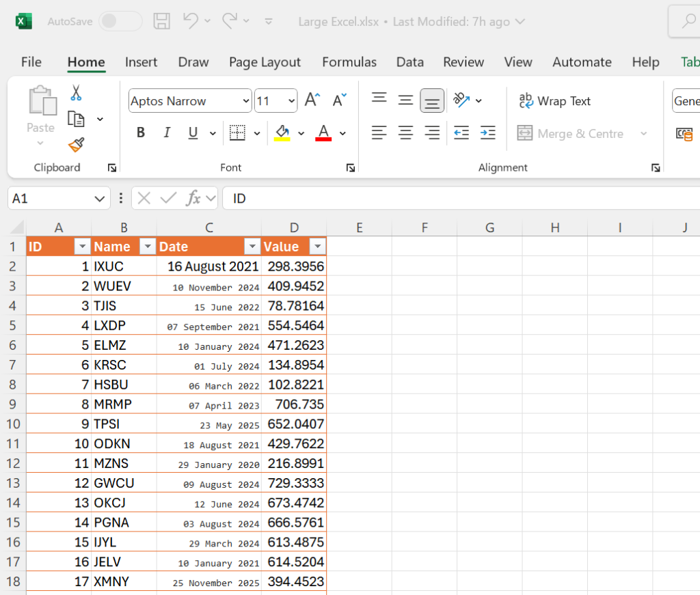The height and width of the screenshot is (595, 700).
Task: Click the Save disk icon
Action: pos(161,21)
